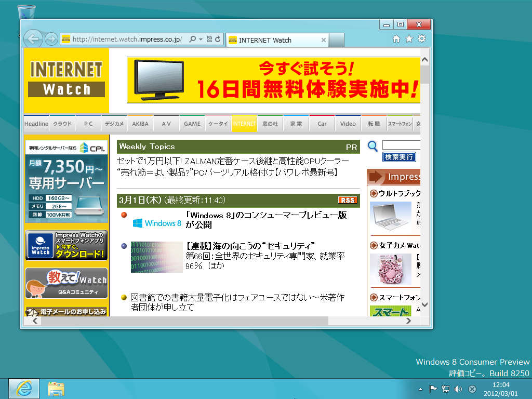Screen dimensions: 532x399
Task: Open the 転職 navigation tab
Action: 374,124
